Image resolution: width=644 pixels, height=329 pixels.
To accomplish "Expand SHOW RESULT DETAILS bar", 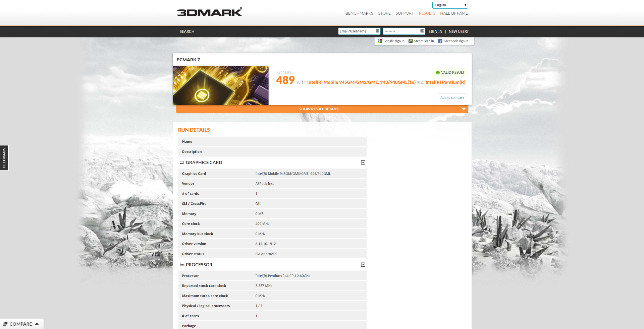I will pyautogui.click(x=322, y=109).
